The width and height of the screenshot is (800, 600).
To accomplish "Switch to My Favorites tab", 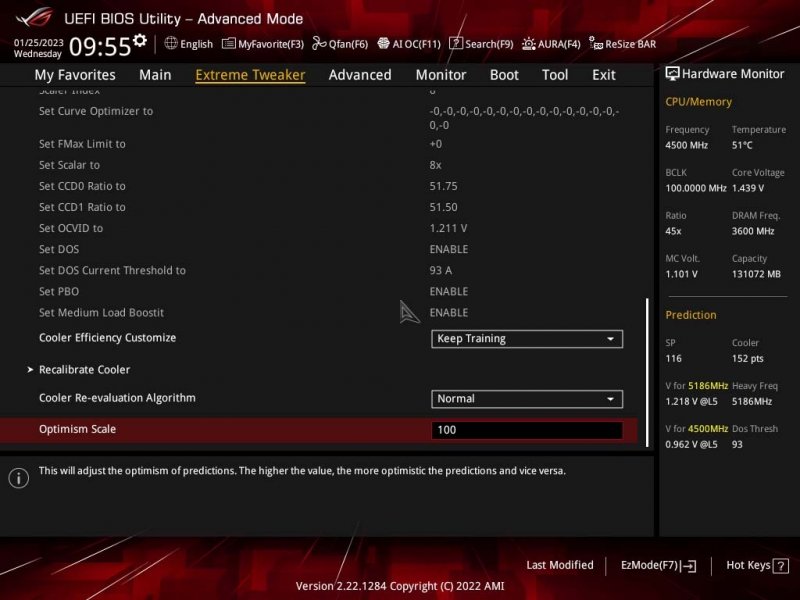I will (x=75, y=75).
